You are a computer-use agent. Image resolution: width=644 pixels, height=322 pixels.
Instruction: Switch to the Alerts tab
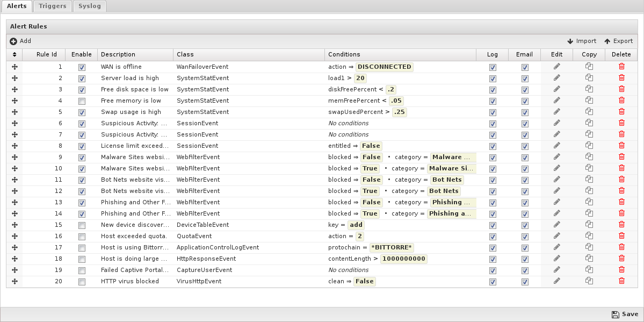click(17, 6)
